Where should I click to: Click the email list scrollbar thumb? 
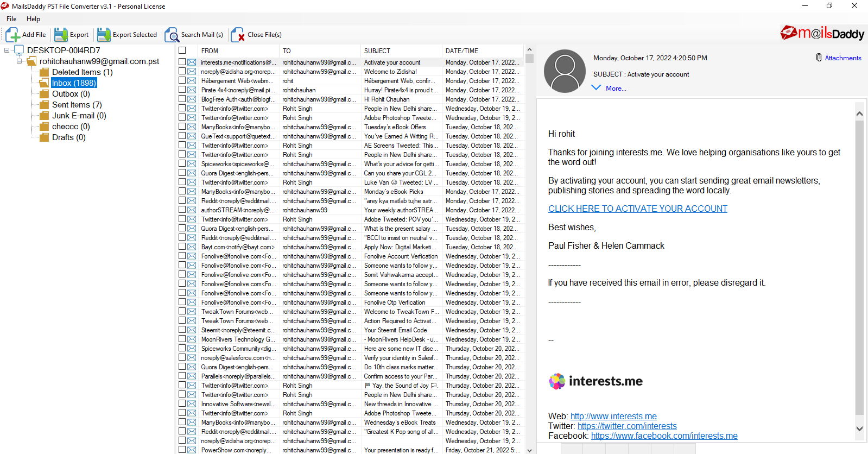pos(529,58)
